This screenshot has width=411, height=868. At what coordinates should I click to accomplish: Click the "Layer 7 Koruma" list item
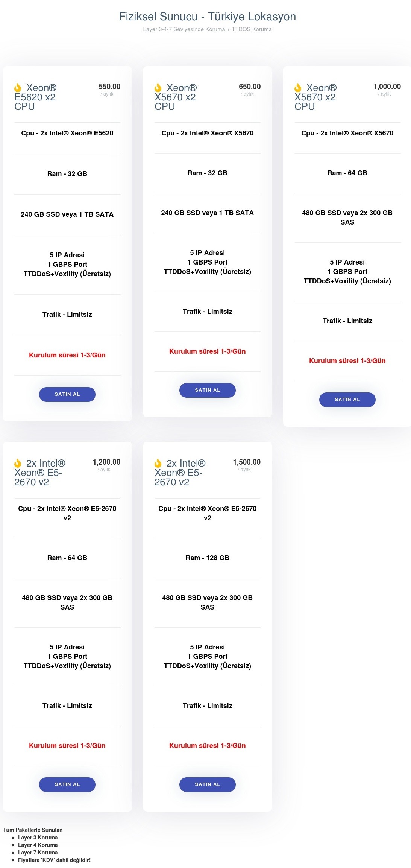coord(38,853)
